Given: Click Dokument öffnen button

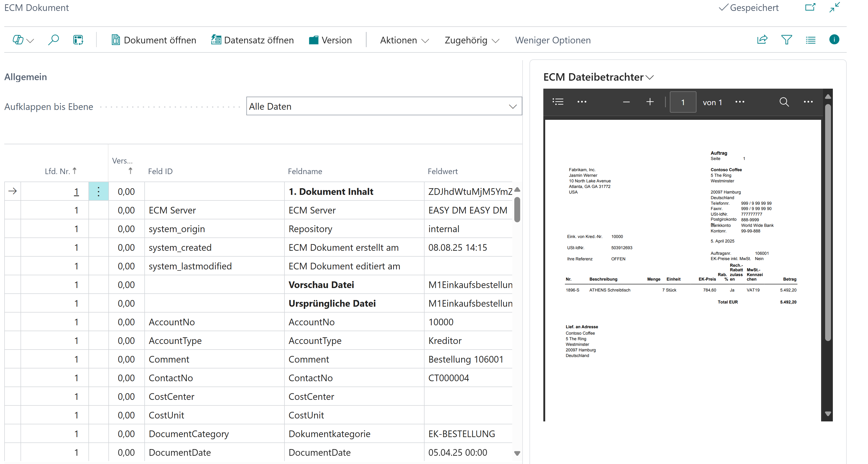Looking at the screenshot, I should tap(154, 40).
